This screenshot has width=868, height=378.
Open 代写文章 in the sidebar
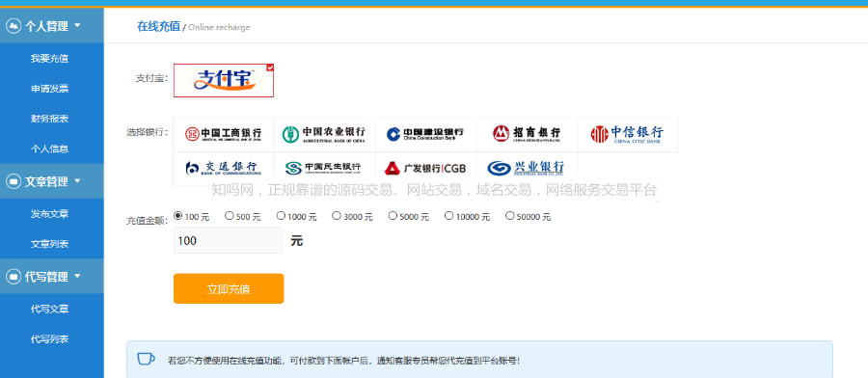pos(50,309)
